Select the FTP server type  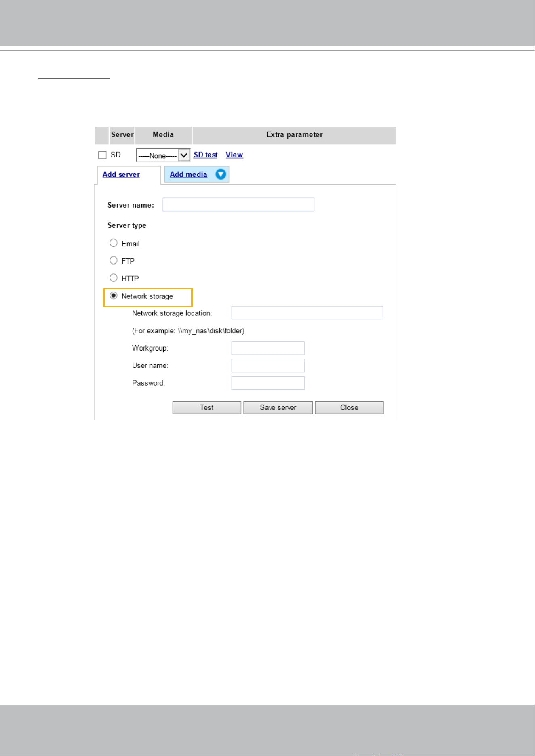point(114,260)
